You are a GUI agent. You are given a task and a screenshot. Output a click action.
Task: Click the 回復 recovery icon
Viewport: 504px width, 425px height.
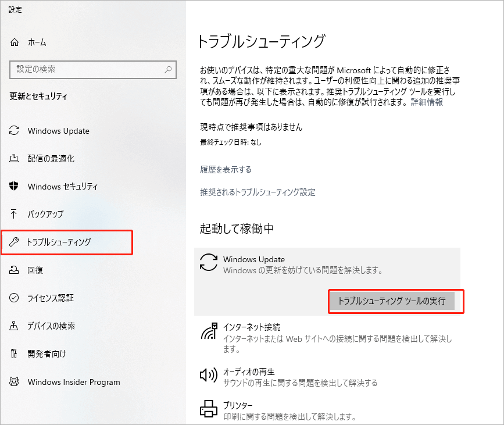[x=14, y=270]
